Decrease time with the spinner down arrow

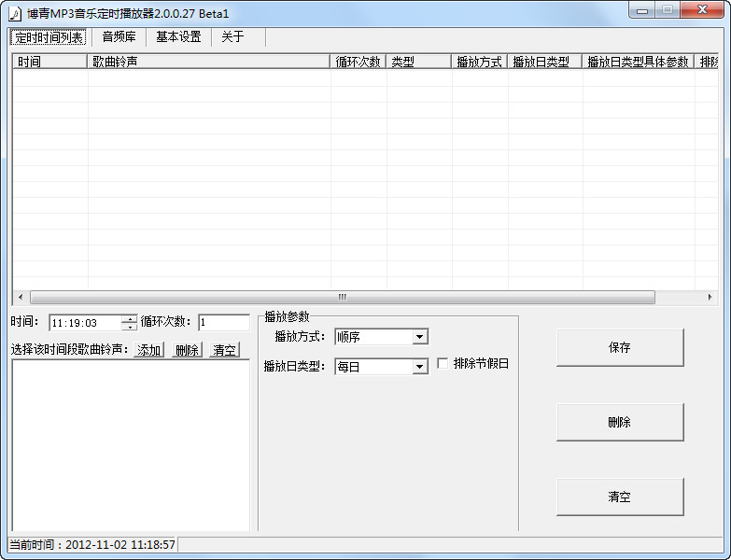(x=129, y=327)
